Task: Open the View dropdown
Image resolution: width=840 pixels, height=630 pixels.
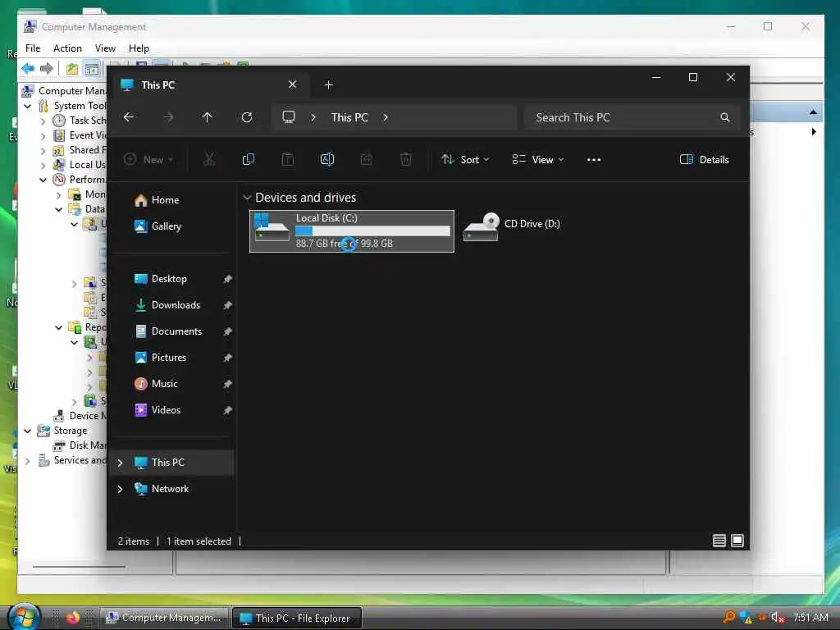Action: coord(538,160)
